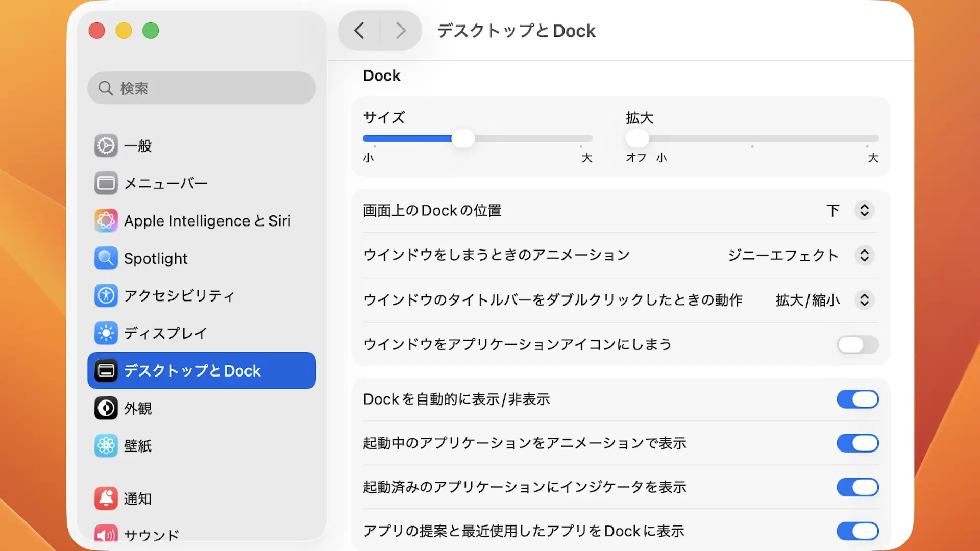Open the Menu Bar (メニューバー) icon
980x551 pixels.
pos(106,183)
